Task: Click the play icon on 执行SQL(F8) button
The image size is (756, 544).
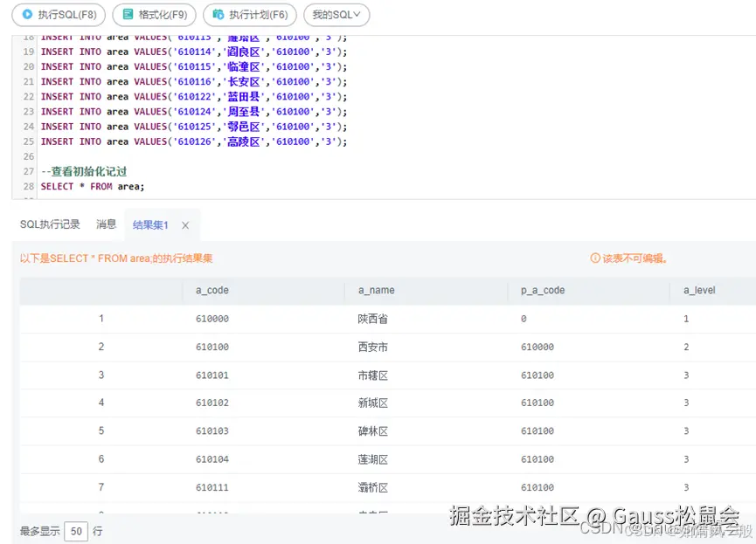Action: click(29, 15)
